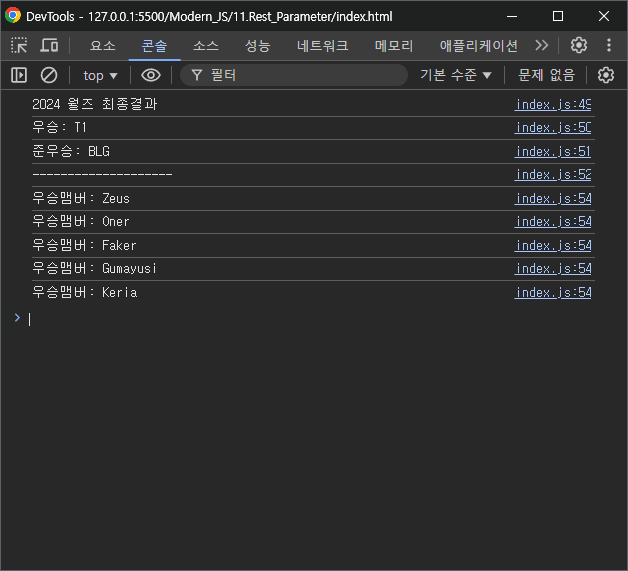628x571 pixels.
Task: Click the 문제 없음 issues indicator
Action: click(546, 75)
